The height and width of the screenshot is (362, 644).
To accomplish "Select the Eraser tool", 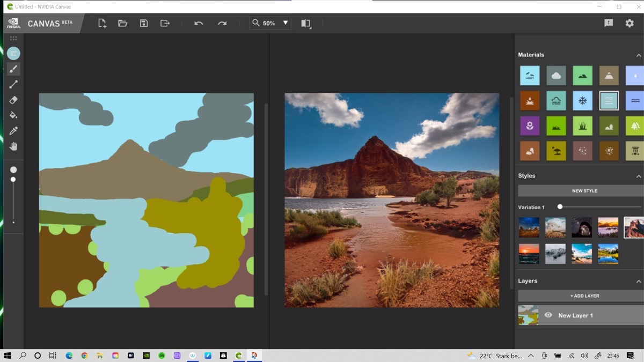I will pos(13,100).
